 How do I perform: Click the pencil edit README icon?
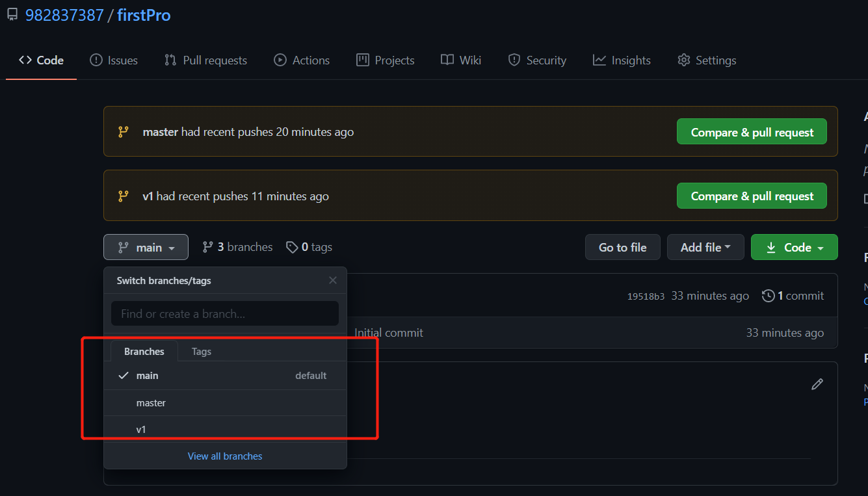[x=817, y=384]
